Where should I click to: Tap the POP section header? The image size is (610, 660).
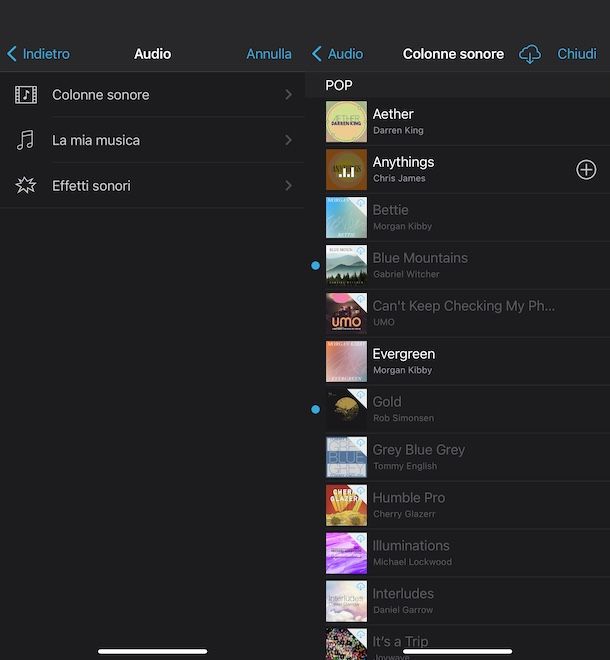(339, 85)
